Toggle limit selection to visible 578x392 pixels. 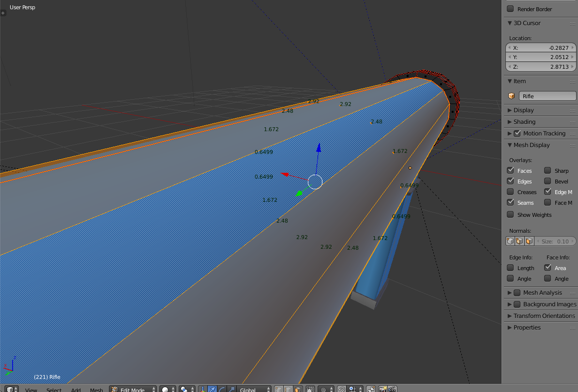pyautogui.click(x=309, y=388)
